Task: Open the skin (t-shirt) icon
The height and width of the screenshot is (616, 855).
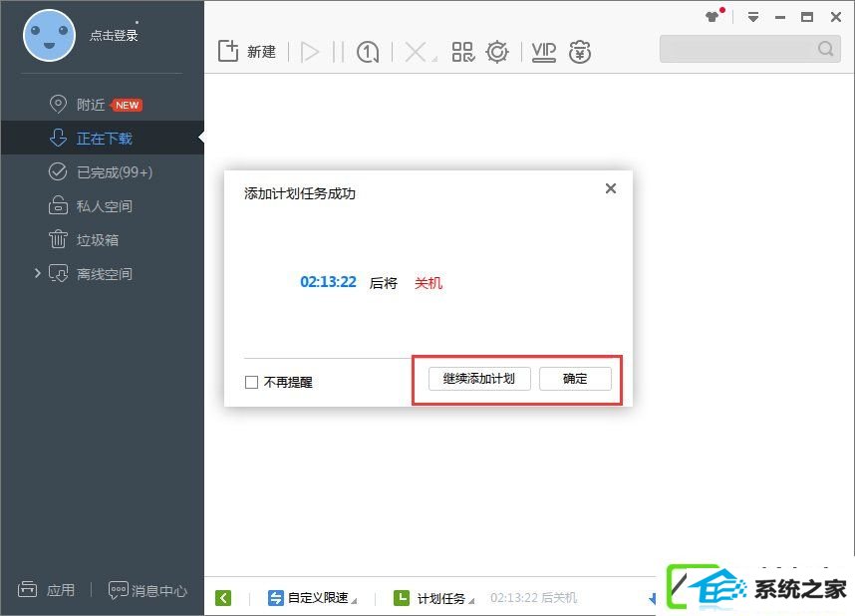Action: [x=712, y=17]
